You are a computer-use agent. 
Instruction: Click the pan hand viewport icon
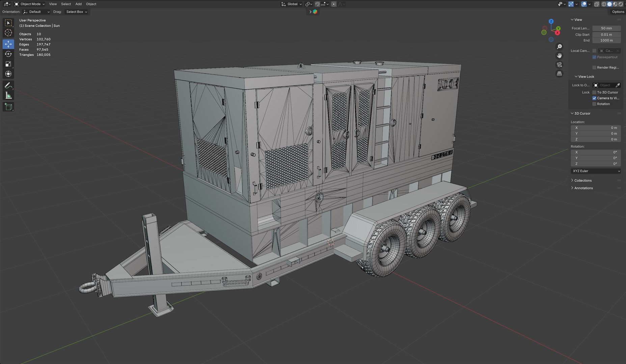[559, 56]
